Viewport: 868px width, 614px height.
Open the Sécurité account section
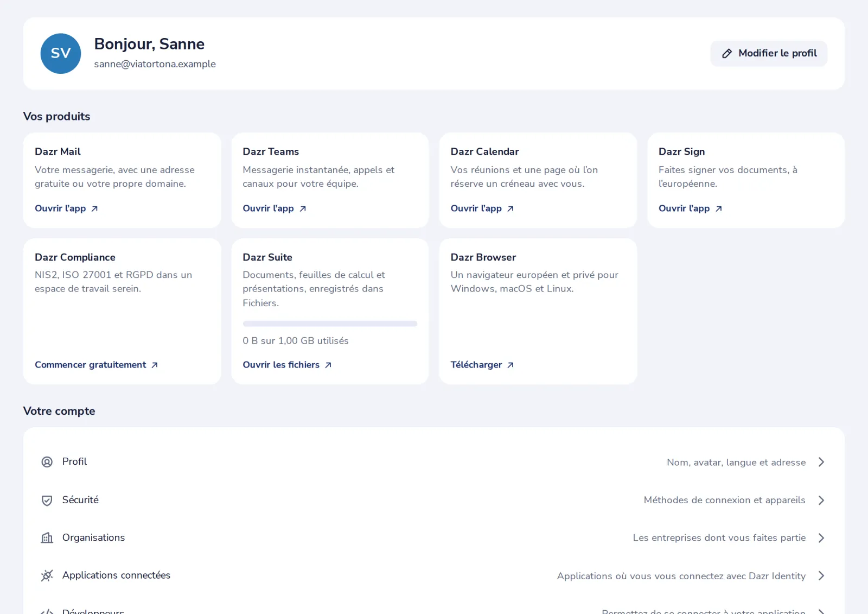[x=434, y=500]
